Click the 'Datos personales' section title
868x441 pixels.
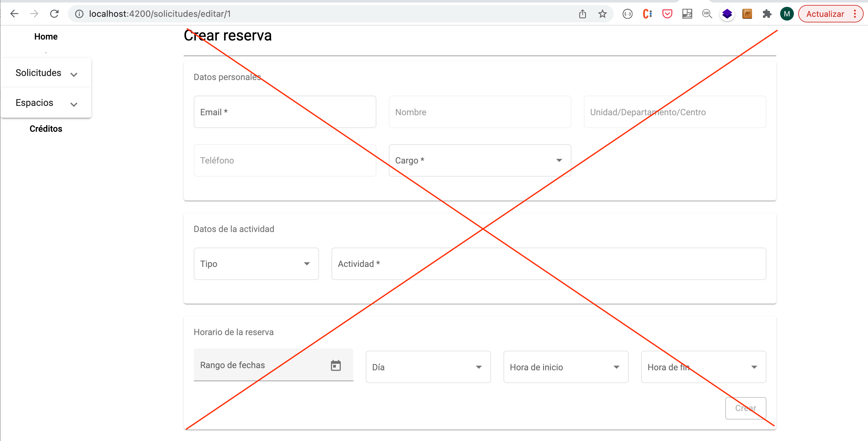pos(227,77)
